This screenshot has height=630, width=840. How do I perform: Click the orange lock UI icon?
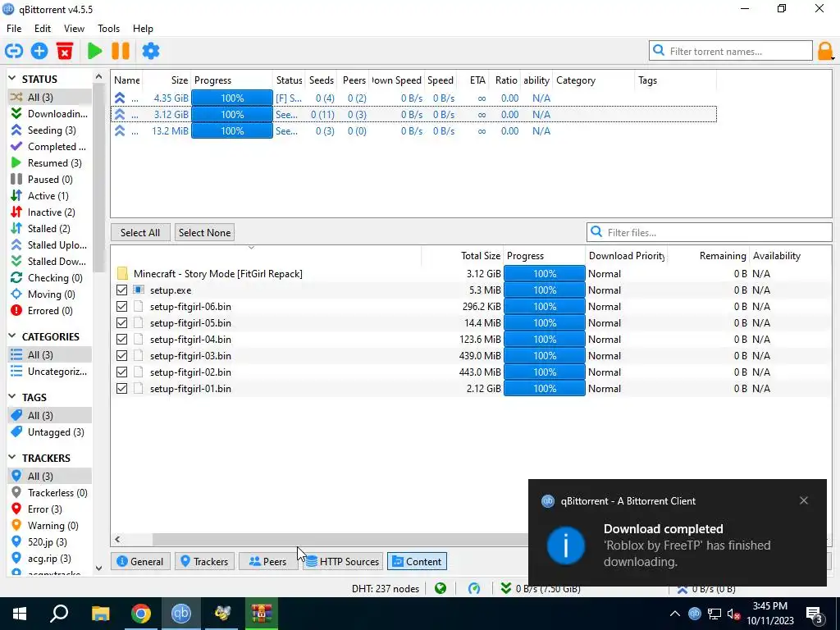point(825,52)
